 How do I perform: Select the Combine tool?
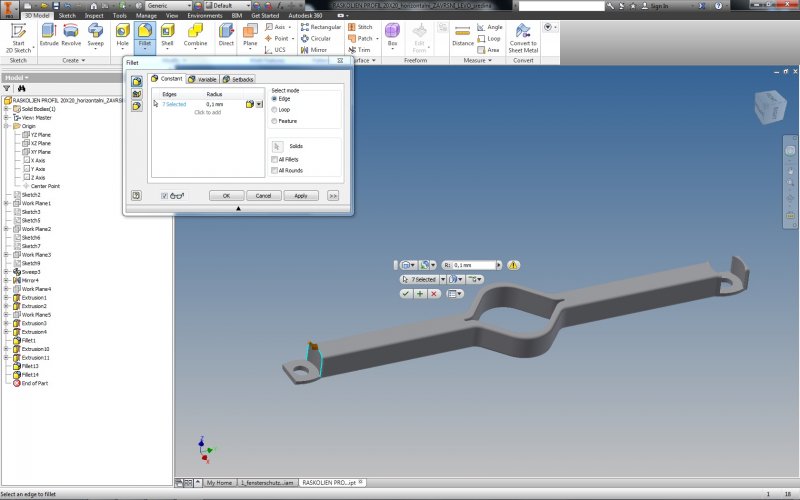[195, 35]
